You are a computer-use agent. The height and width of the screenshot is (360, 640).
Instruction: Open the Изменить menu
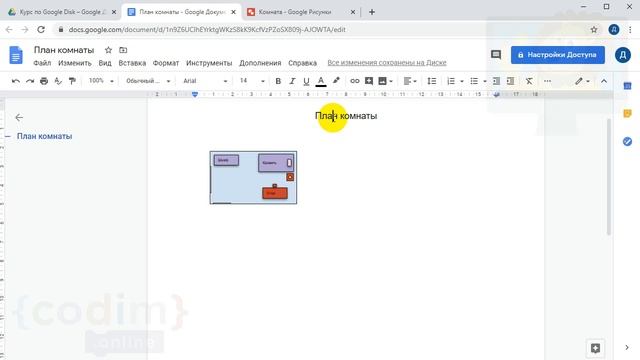tap(75, 63)
